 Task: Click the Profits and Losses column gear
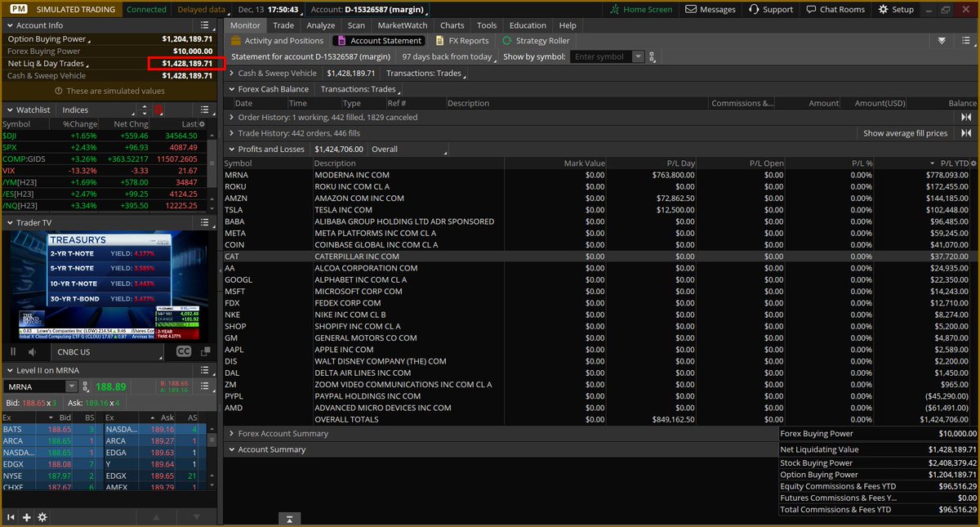[x=973, y=163]
